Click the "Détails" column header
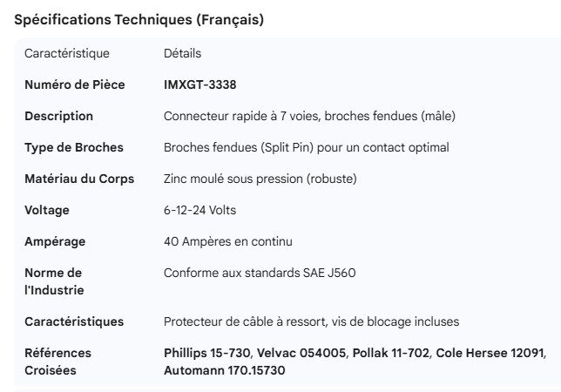The height and width of the screenshot is (392, 561). coord(183,54)
